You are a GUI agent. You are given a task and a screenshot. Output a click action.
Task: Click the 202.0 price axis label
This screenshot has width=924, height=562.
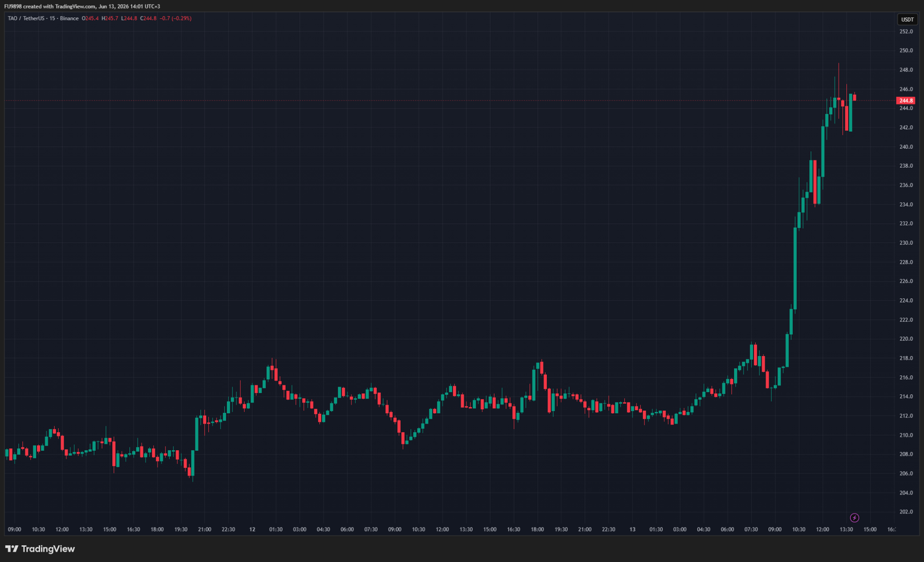pos(906,512)
